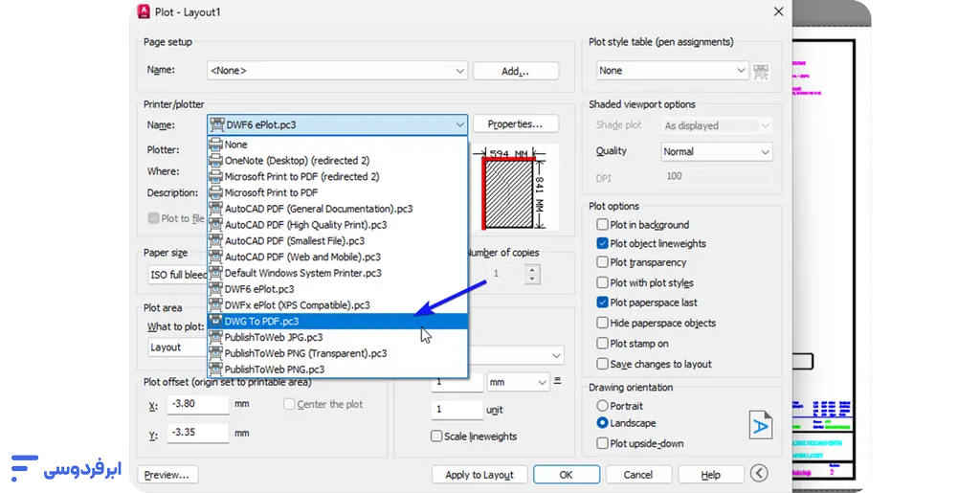Click the AutoCAD logo in title bar
The width and height of the screenshot is (980, 493).
click(x=144, y=11)
